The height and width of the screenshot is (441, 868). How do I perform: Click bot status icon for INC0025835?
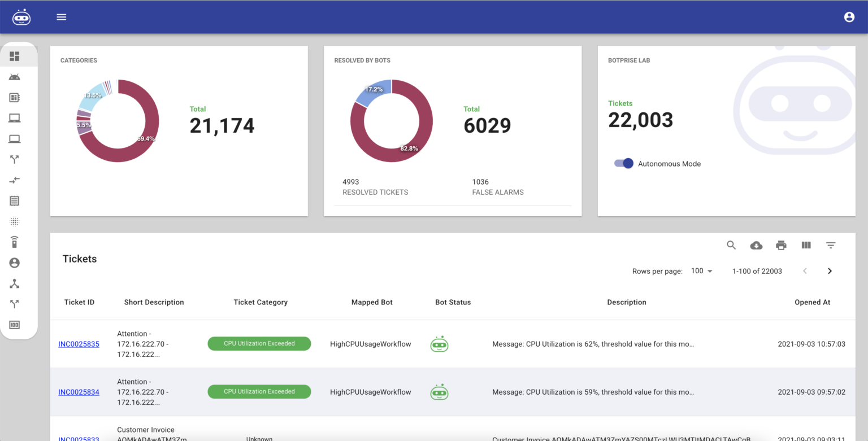(x=439, y=344)
